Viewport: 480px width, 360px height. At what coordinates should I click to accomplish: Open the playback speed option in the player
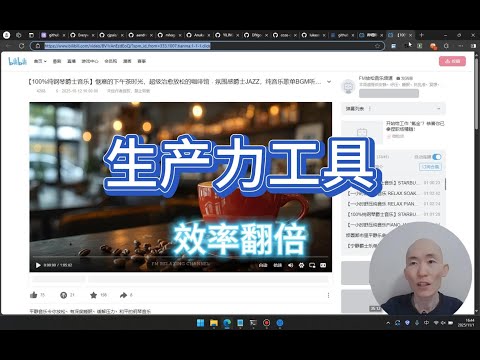pos(278,265)
